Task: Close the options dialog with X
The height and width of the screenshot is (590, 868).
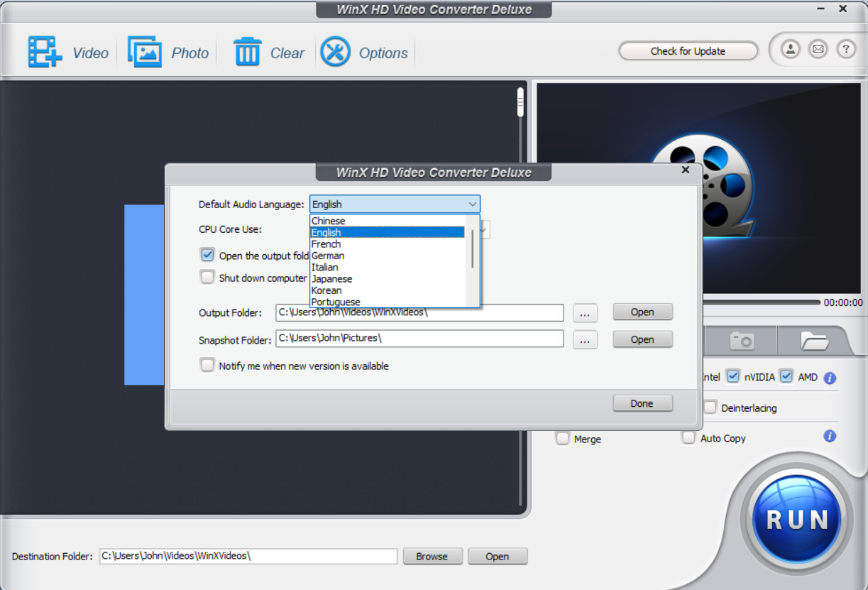Action: [686, 170]
